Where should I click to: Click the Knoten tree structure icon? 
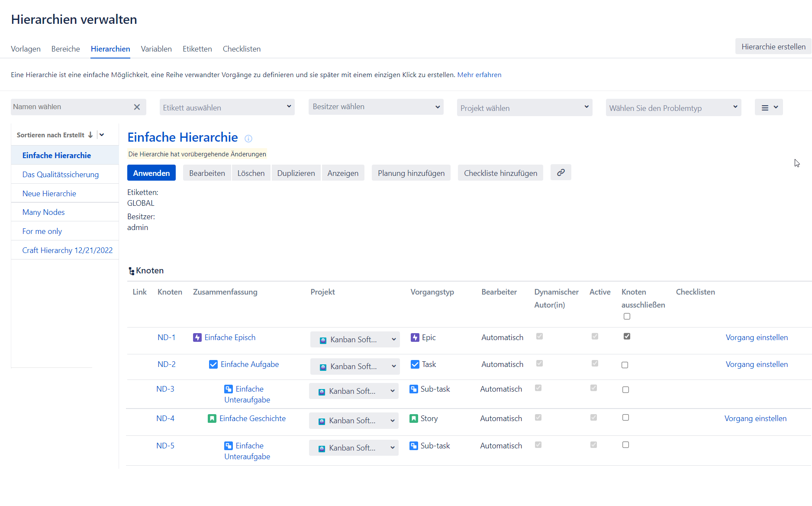point(131,271)
